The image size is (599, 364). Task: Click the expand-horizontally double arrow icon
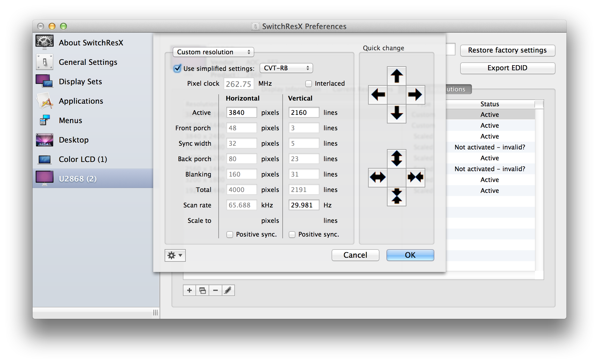point(378,177)
